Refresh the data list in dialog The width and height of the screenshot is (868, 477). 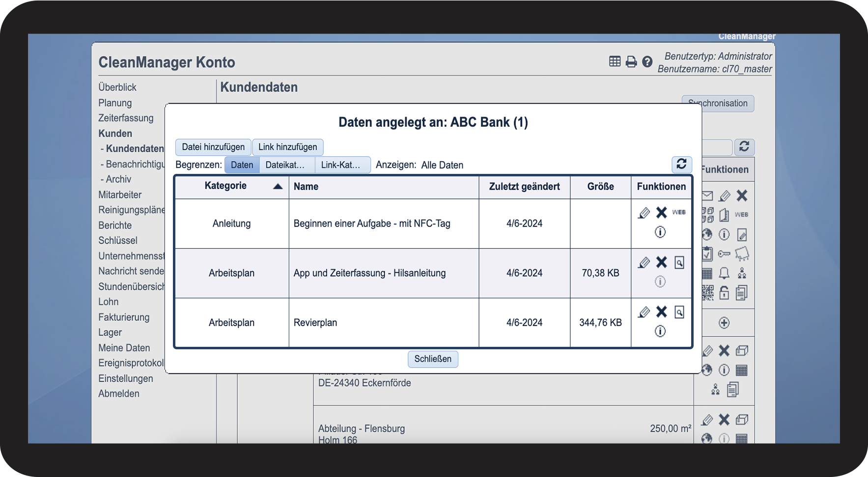[681, 164]
